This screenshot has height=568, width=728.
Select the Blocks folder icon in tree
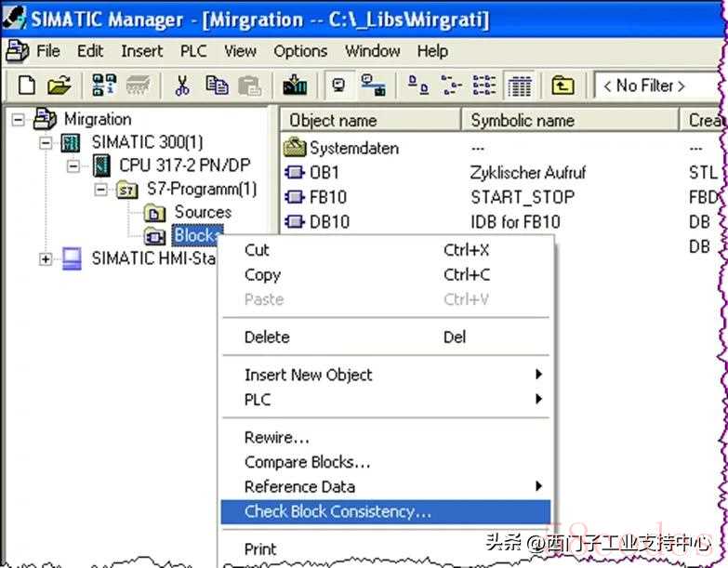coord(154,236)
